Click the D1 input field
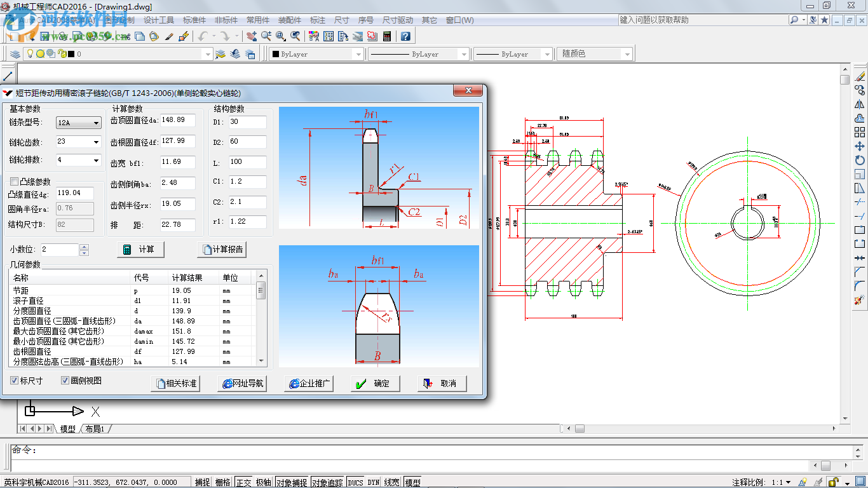Screen dimensions: 868x488 pyautogui.click(x=247, y=122)
